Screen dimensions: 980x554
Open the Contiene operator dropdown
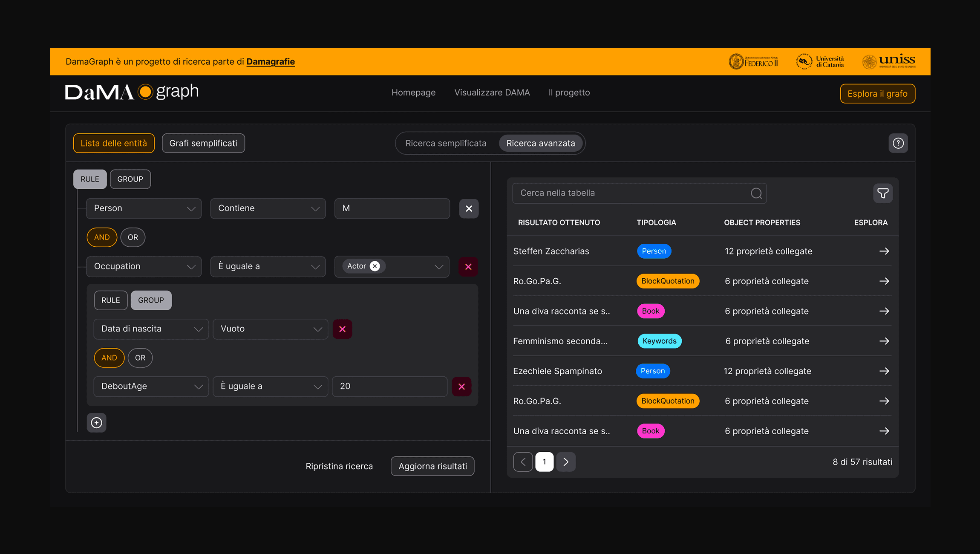(x=268, y=208)
